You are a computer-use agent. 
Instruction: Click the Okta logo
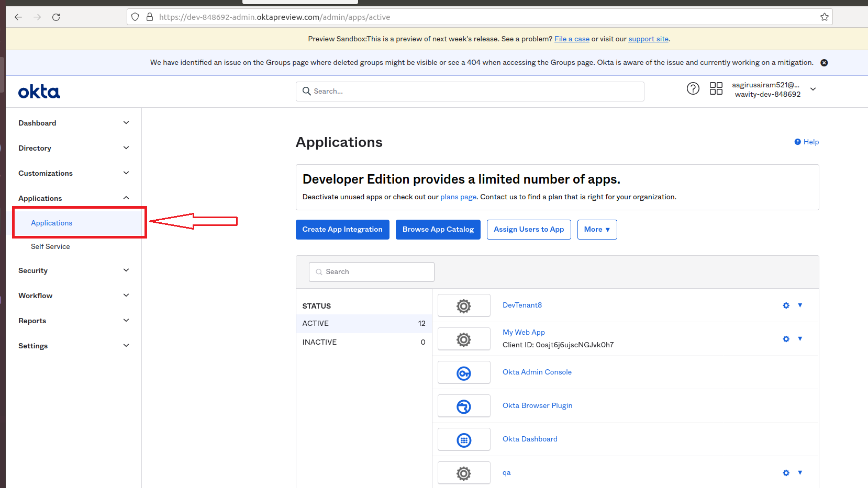(39, 92)
